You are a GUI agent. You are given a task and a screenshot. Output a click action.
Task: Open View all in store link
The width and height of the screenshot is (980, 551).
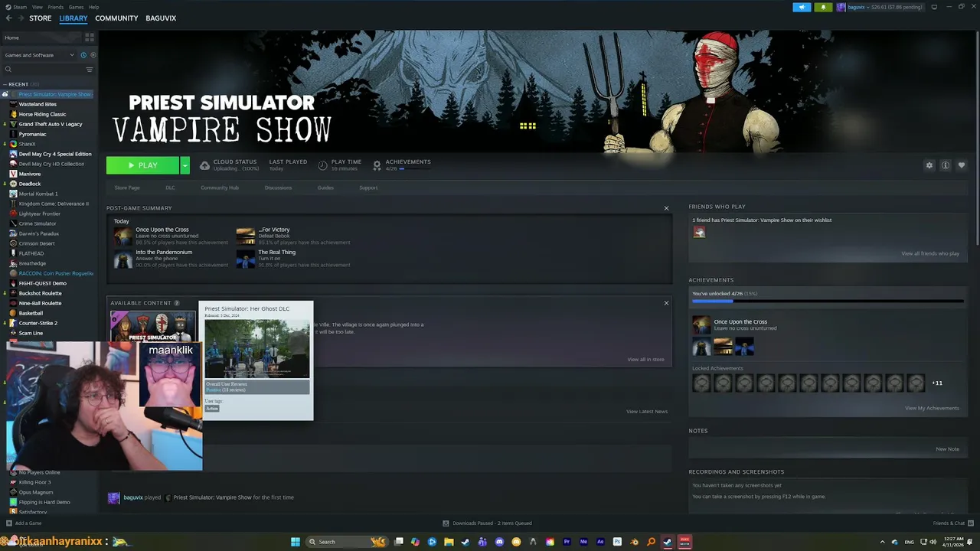pyautogui.click(x=645, y=360)
